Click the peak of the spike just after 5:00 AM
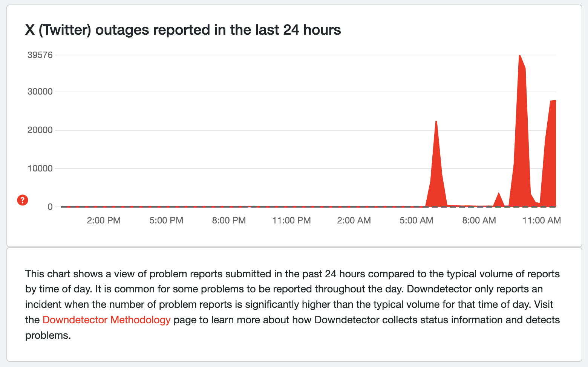588x367 pixels. pyautogui.click(x=436, y=122)
